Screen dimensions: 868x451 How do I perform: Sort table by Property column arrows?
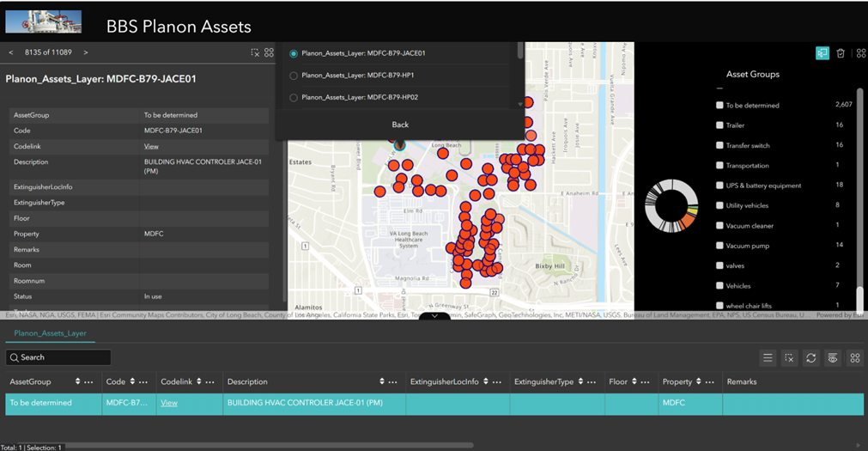699,381
